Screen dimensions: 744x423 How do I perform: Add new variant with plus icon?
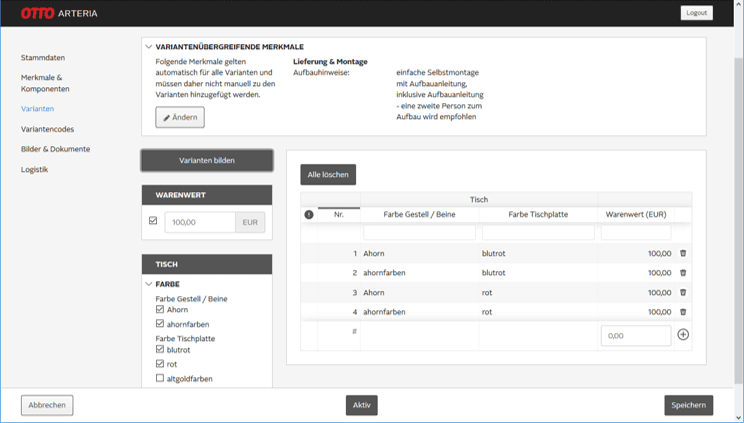tap(683, 335)
